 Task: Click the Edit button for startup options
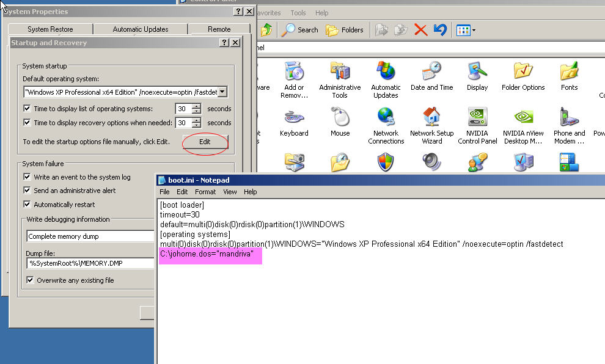point(205,142)
